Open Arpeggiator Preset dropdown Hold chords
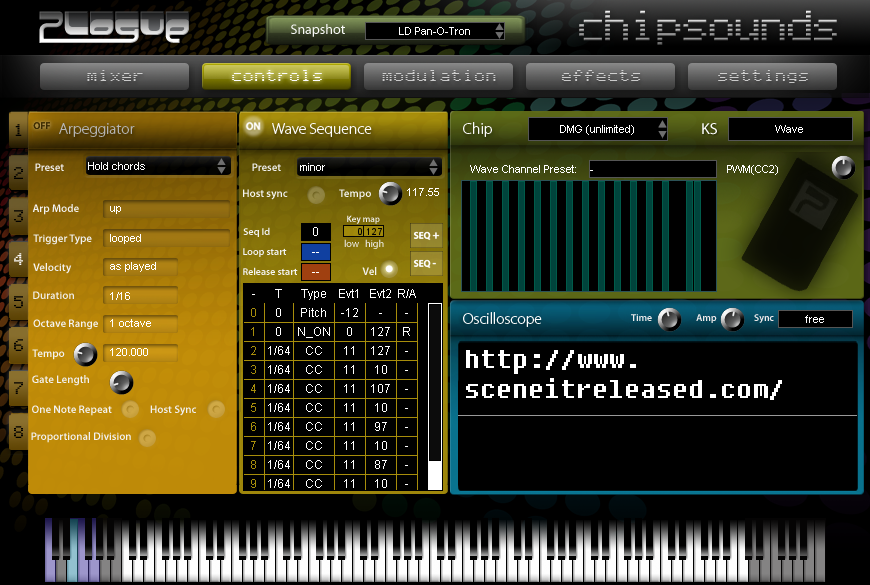 click(158, 166)
